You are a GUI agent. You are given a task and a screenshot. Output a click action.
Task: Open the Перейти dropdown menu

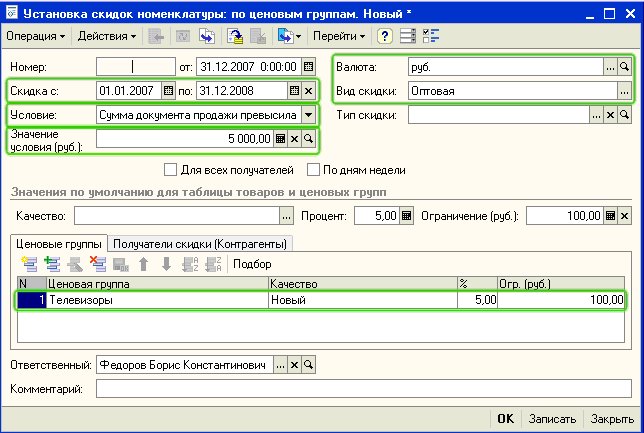340,36
